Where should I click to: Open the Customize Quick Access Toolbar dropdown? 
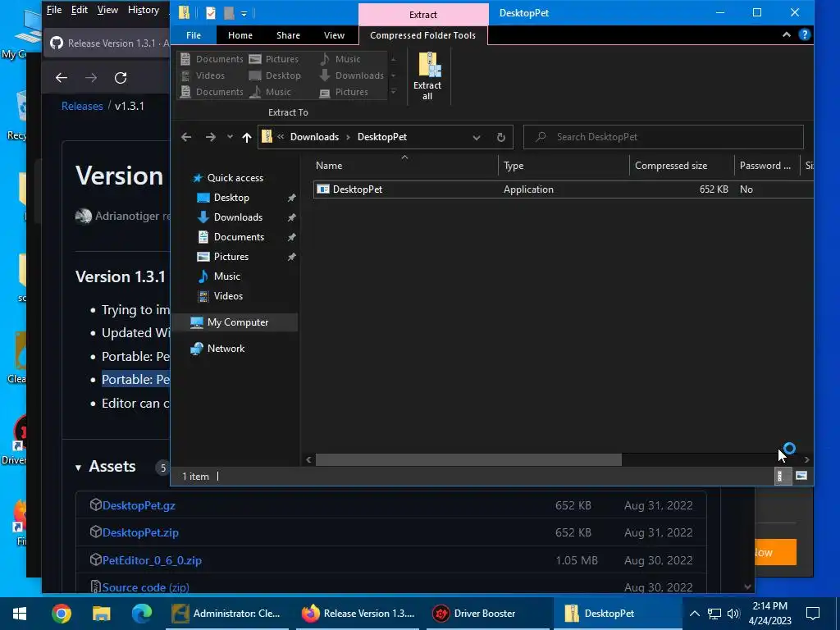click(244, 13)
